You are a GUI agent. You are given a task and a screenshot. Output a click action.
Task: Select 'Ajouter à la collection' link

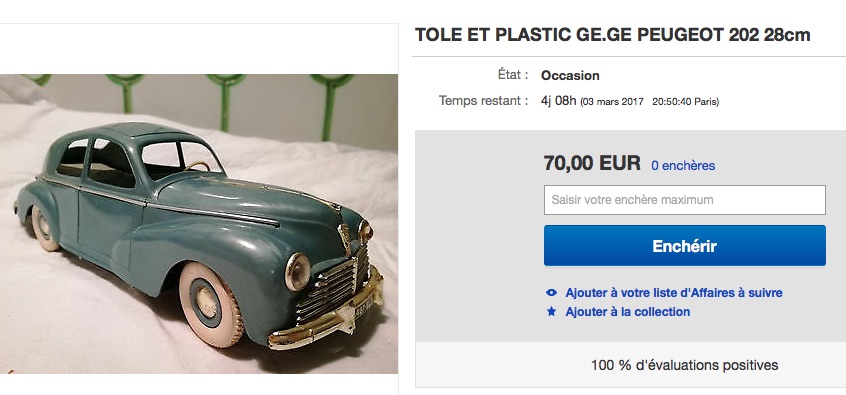point(627,312)
